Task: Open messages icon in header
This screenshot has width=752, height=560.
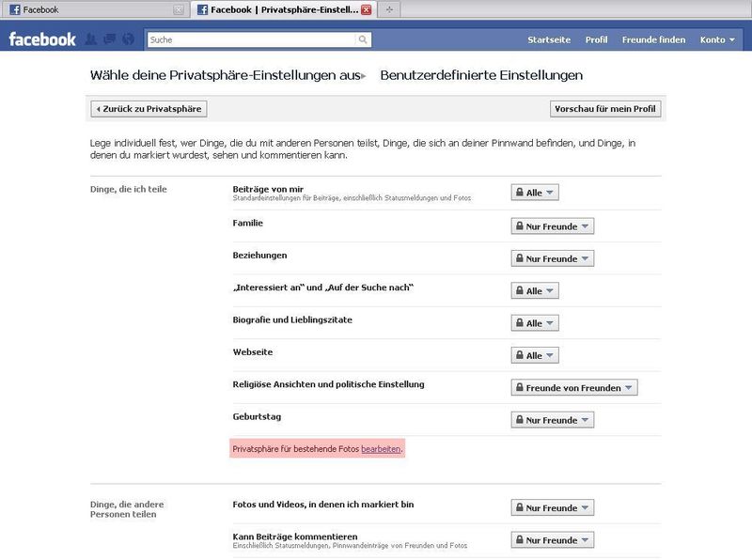Action: point(109,39)
